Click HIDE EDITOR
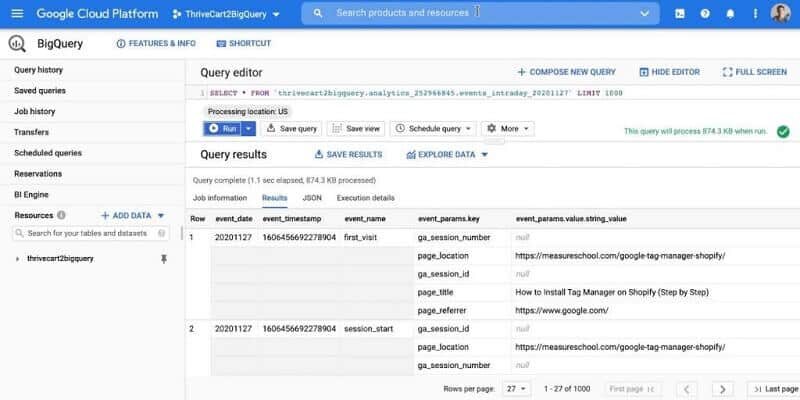Image resolution: width=800 pixels, height=400 pixels. pyautogui.click(x=669, y=72)
